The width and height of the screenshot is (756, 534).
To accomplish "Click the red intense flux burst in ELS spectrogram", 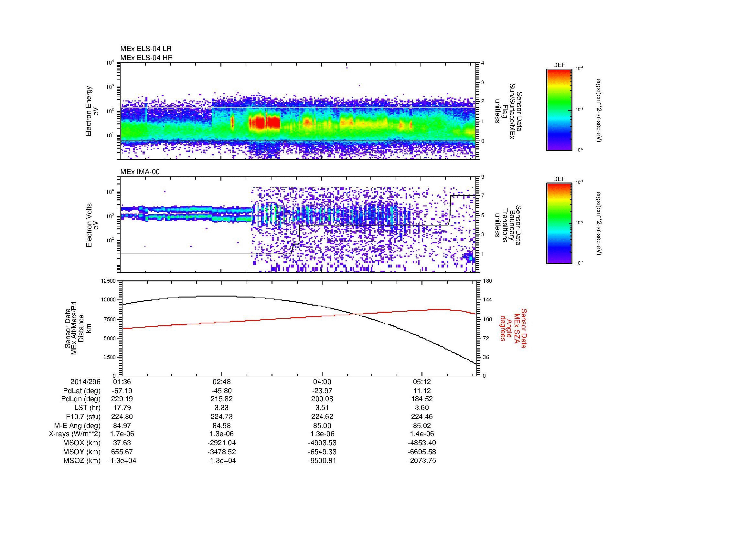I will [x=264, y=123].
